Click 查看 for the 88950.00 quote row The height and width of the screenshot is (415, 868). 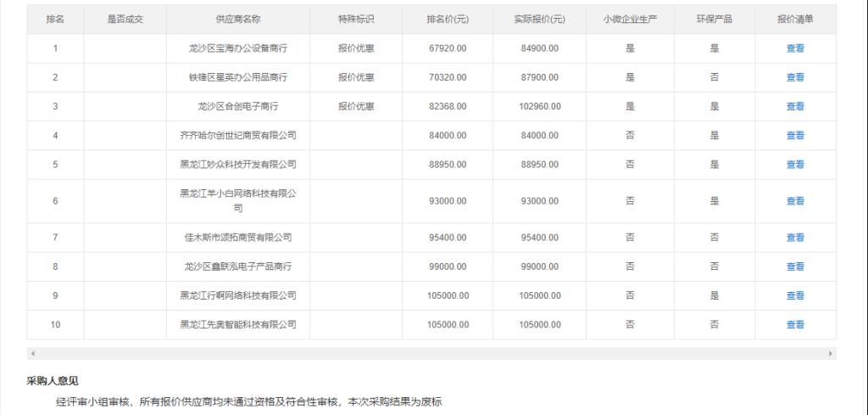click(x=795, y=164)
